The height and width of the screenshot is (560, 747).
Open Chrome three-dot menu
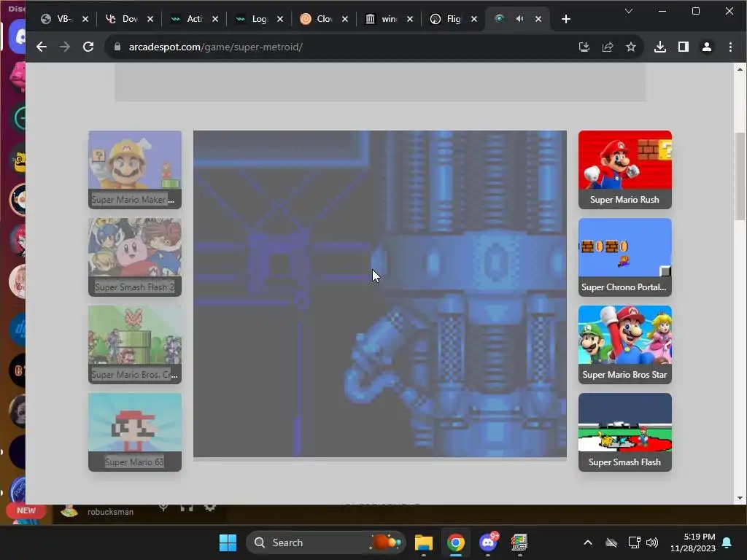pyautogui.click(x=730, y=47)
